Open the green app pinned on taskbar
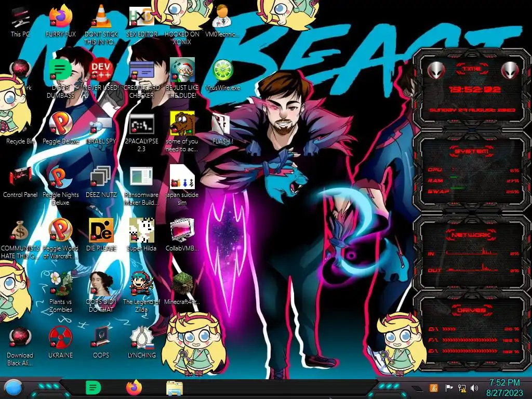 pyautogui.click(x=92, y=388)
